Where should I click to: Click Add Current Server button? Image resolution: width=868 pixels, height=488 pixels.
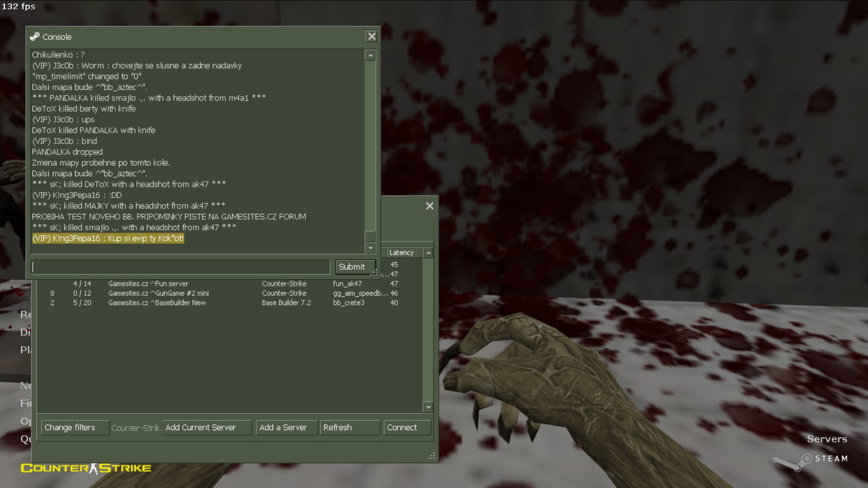(208, 427)
